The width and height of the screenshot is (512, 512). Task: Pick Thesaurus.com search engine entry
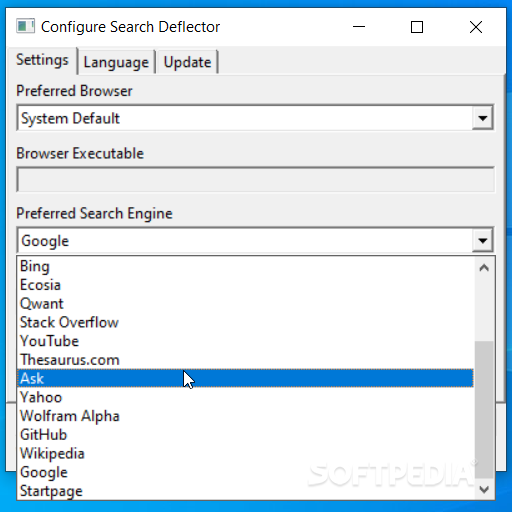click(245, 360)
